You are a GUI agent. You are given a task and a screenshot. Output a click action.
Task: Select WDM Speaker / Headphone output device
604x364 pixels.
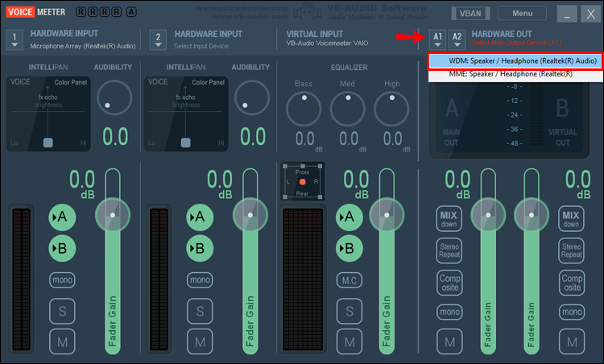pos(515,61)
